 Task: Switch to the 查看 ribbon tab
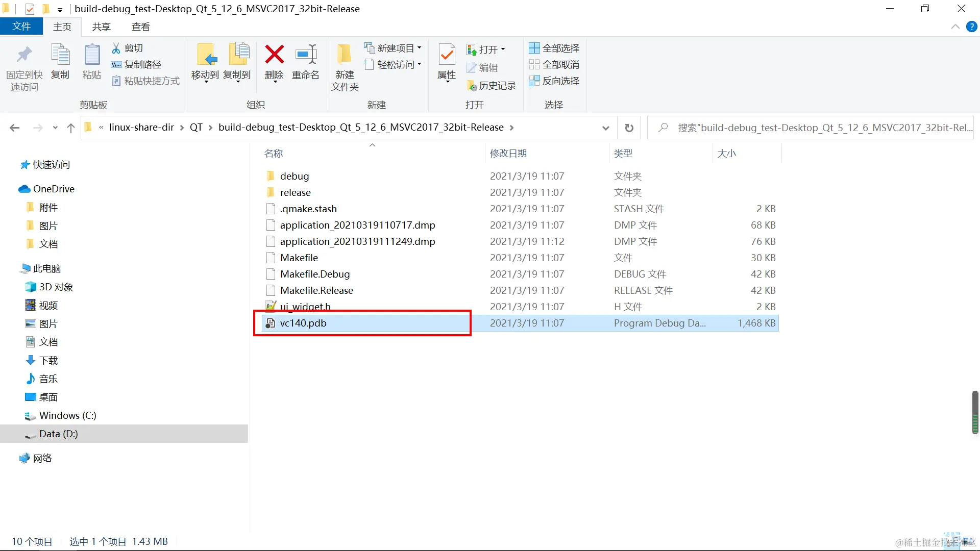point(140,27)
